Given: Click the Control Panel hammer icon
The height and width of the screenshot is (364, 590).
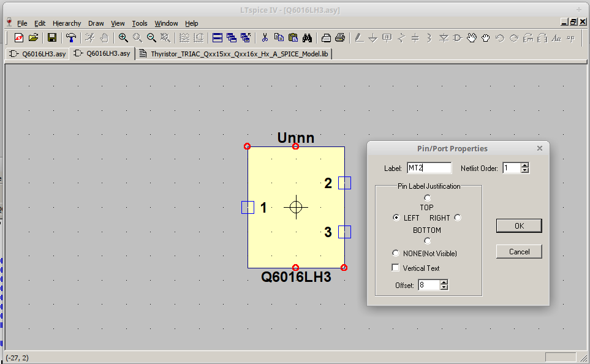Looking at the screenshot, I should (72, 38).
